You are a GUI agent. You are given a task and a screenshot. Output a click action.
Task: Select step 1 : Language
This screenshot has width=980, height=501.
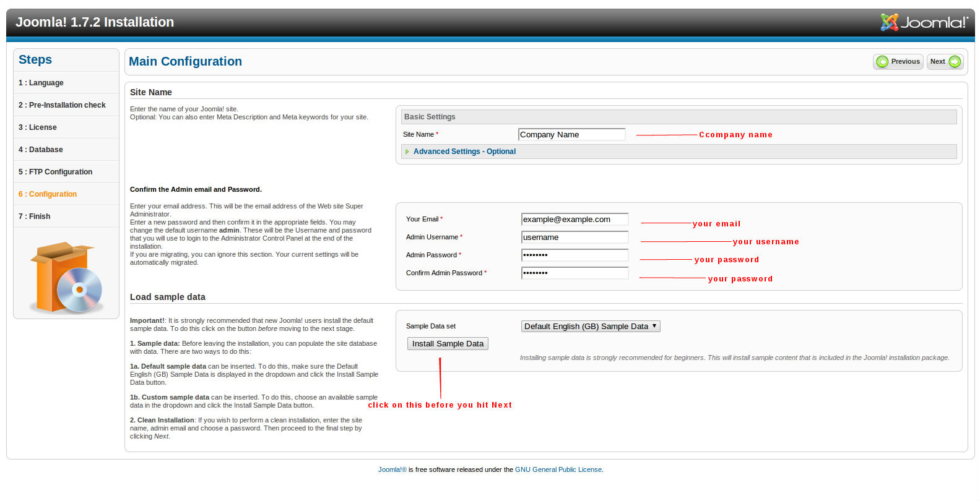tap(66, 83)
